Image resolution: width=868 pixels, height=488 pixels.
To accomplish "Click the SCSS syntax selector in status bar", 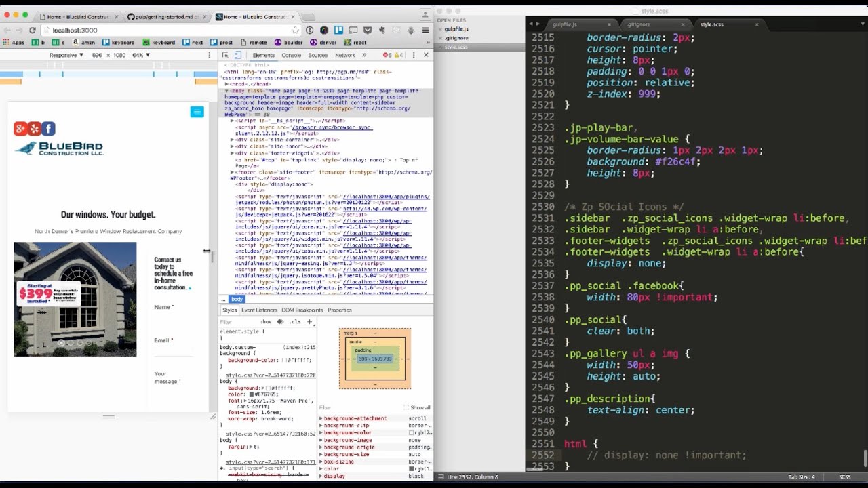I will (x=845, y=477).
